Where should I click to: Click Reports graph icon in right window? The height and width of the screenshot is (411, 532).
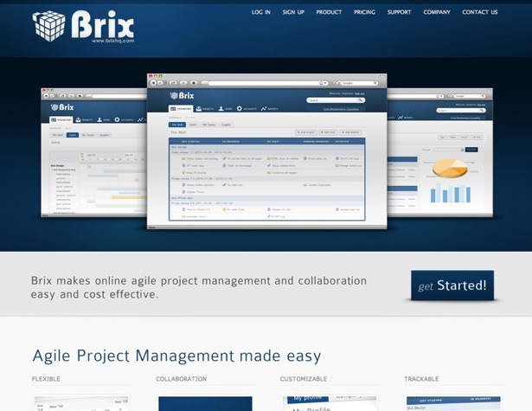point(401,118)
